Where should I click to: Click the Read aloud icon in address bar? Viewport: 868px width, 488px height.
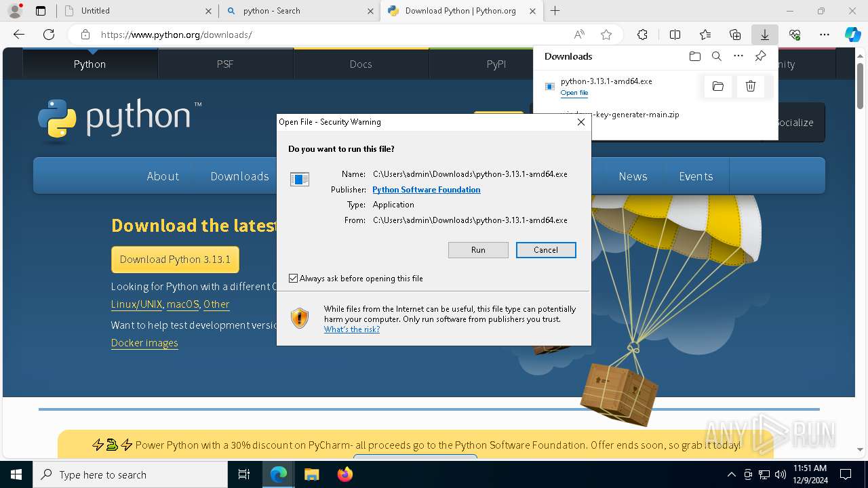[x=579, y=35]
